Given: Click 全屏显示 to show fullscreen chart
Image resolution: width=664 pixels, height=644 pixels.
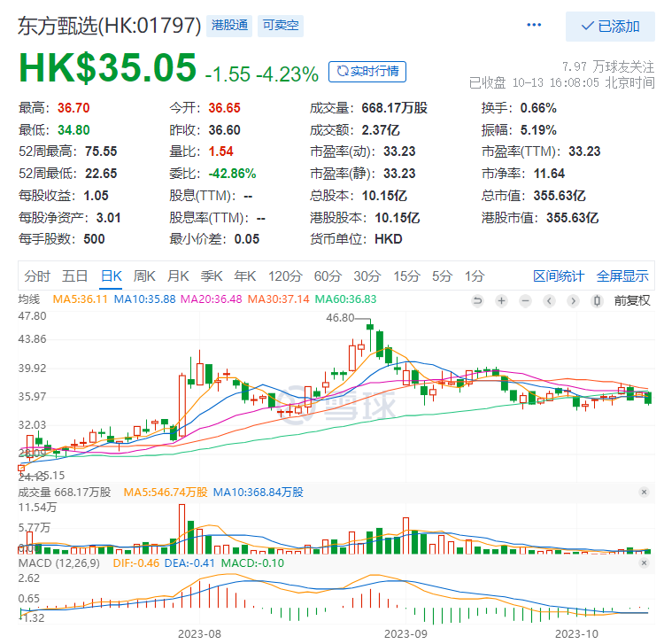Looking at the screenshot, I should [x=622, y=275].
